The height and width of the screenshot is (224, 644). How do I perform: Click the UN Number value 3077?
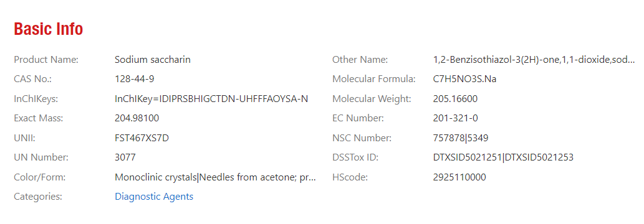(125, 157)
